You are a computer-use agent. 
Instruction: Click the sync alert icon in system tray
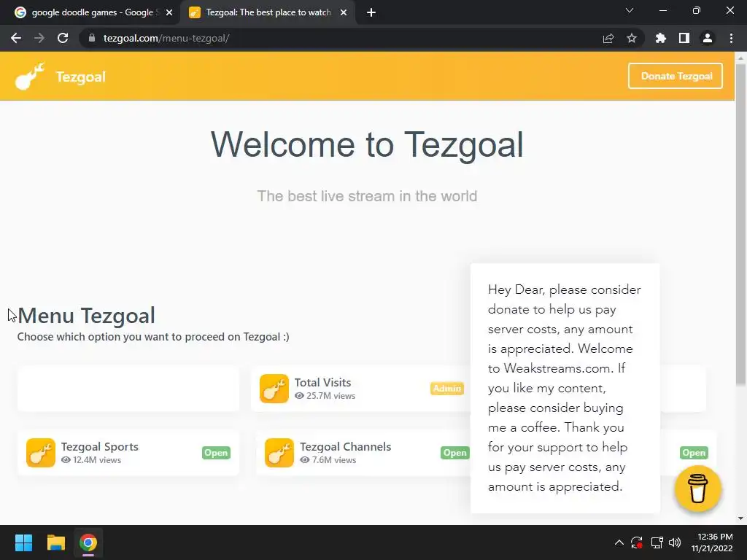coord(637,542)
